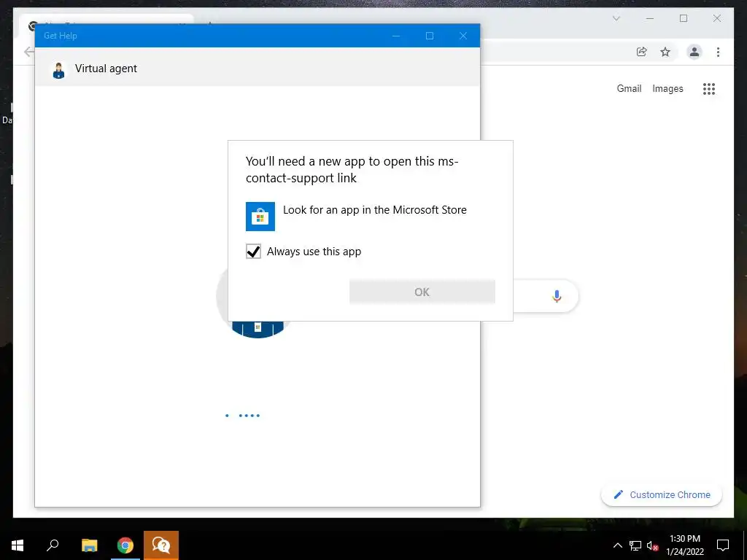Close the Get Help window

(463, 36)
